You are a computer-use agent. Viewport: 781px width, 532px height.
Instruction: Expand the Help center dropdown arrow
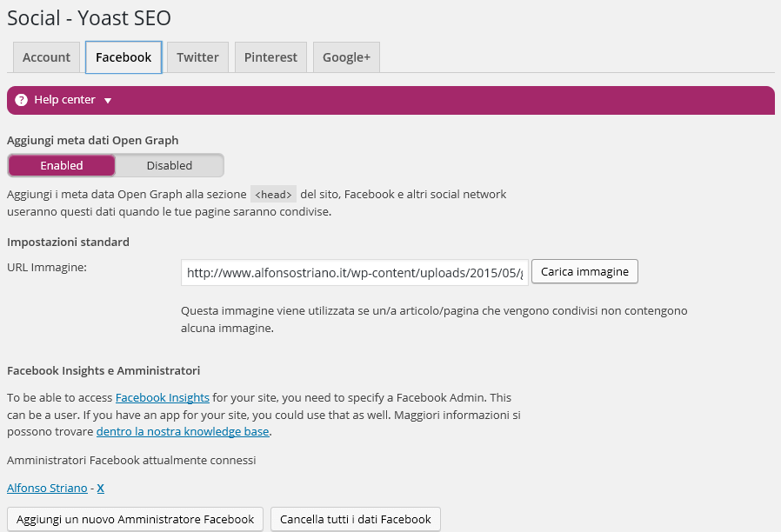108,101
